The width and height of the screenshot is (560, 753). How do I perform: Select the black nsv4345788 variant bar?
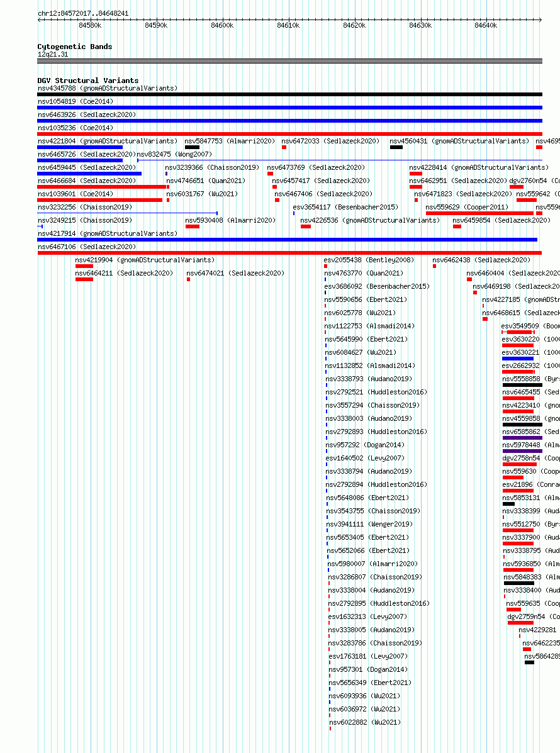pyautogui.click(x=289, y=94)
